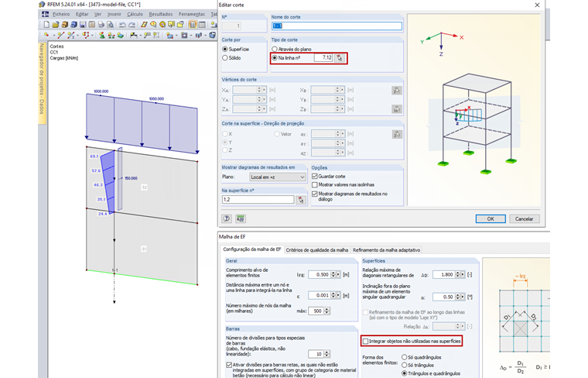Select Só quadrângulos element shape
Screen dimensions: 588x378
tap(404, 357)
